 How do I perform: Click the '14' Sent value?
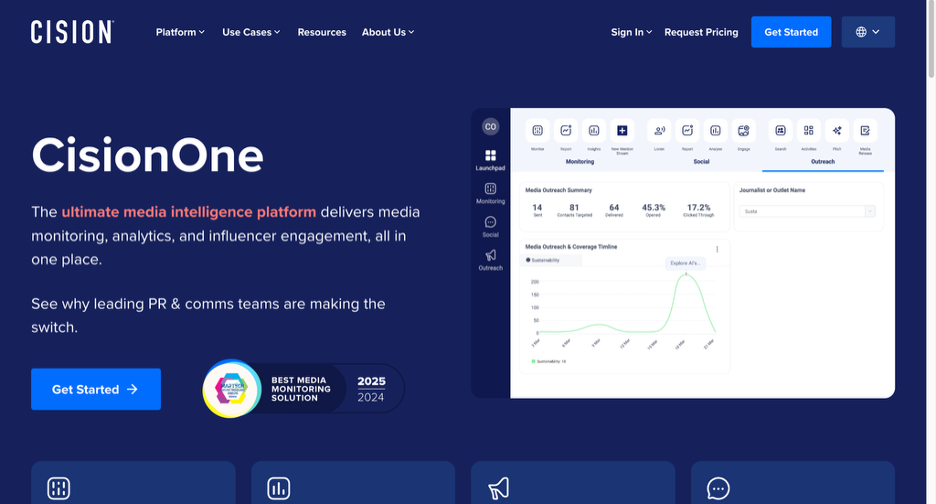click(537, 207)
